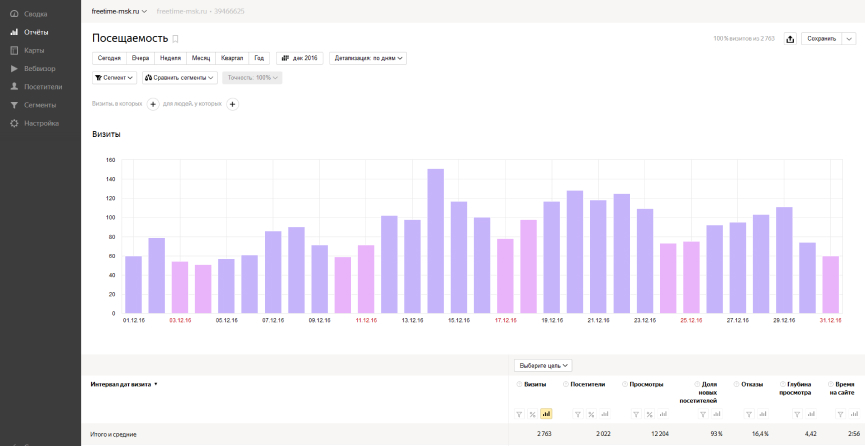Click filter icon under Время на сайте
The image size is (865, 446).
(840, 414)
